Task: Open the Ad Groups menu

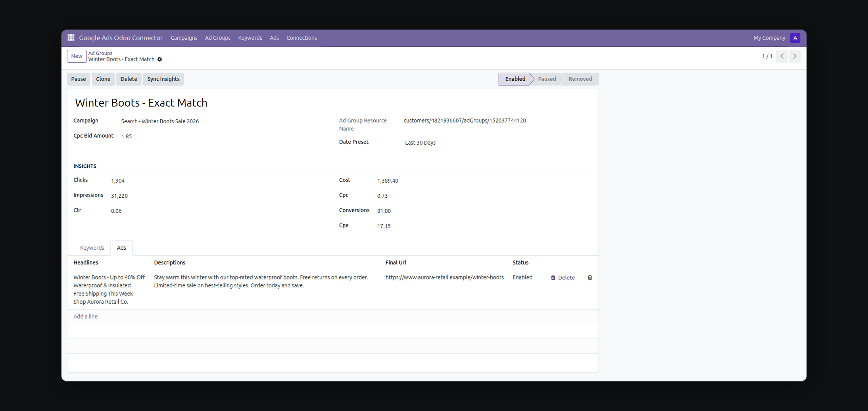Action: 218,38
